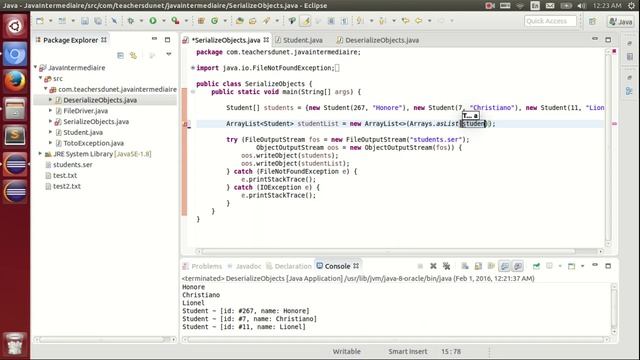Screen dimensions: 640x360
Task: Go to Next Annotation icon
Action: click(360, 21)
